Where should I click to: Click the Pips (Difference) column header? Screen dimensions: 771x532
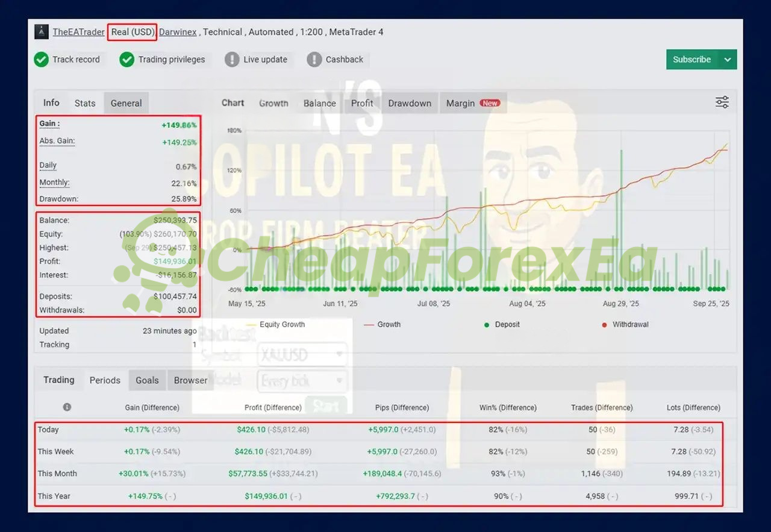coord(402,407)
